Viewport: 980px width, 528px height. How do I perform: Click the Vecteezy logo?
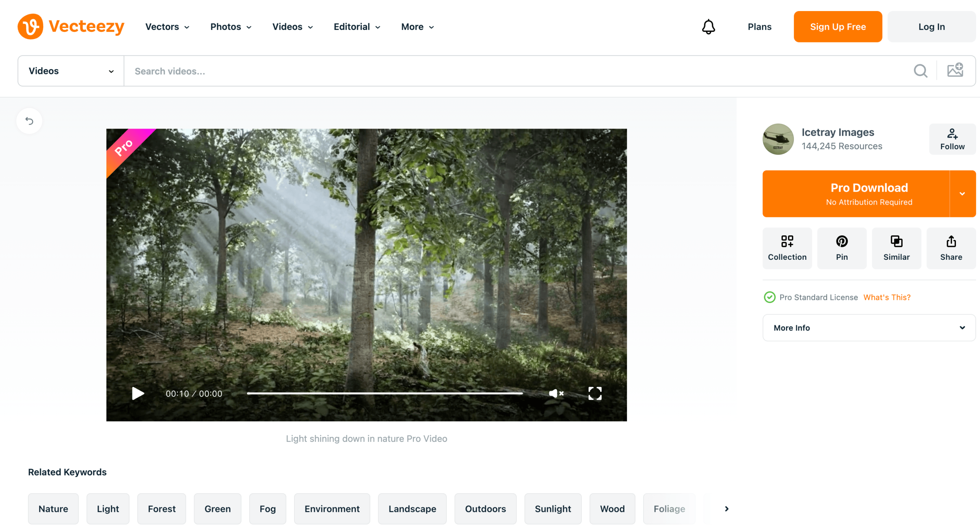pyautogui.click(x=71, y=26)
